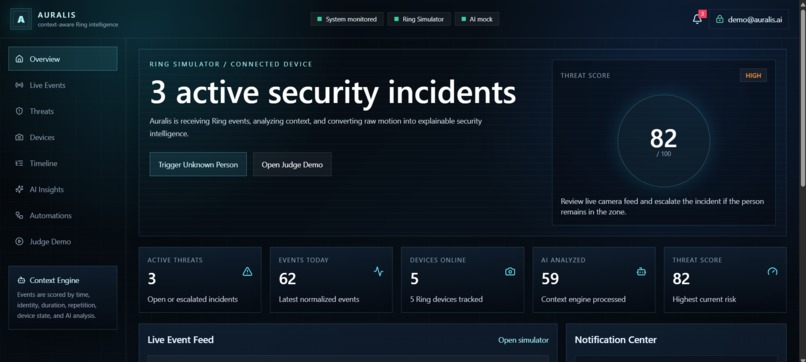Click the 62 Events Today value
This screenshot has width=806, height=362.
287,279
